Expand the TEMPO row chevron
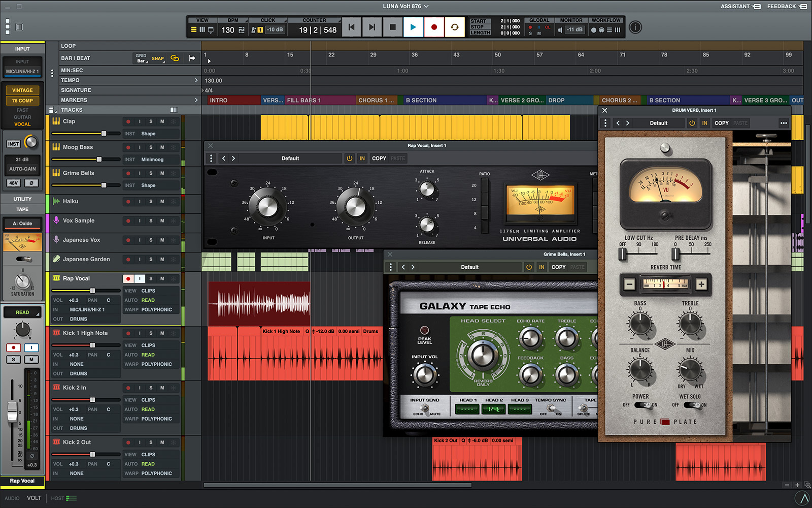Screen dimensions: 812x508 pyautogui.click(x=196, y=80)
